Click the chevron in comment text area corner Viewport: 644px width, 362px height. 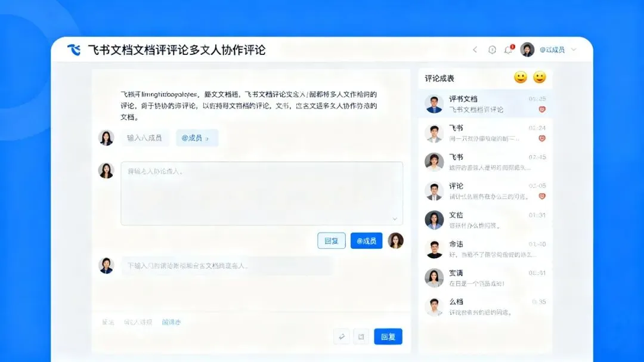[x=395, y=219]
